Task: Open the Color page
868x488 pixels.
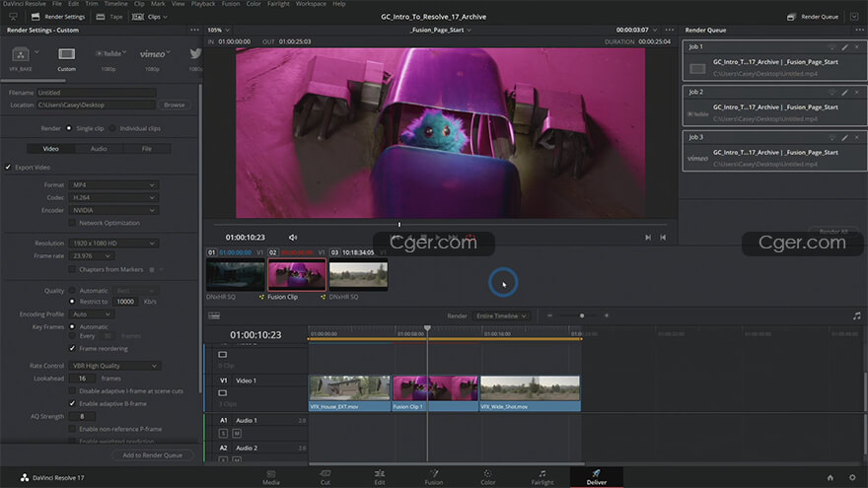Action: 487,477
